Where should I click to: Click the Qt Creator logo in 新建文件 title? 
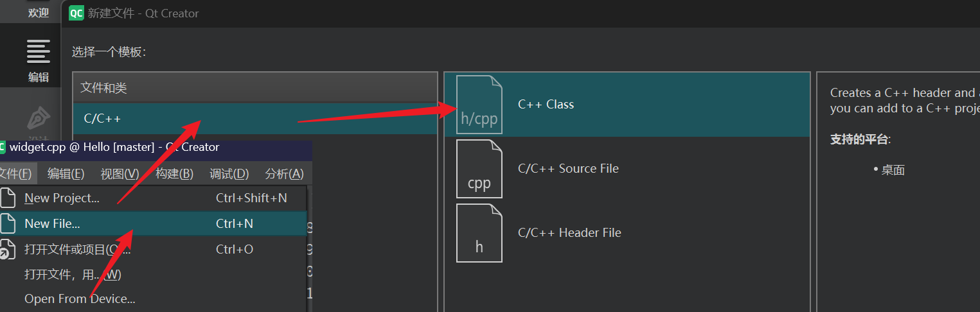click(76, 13)
